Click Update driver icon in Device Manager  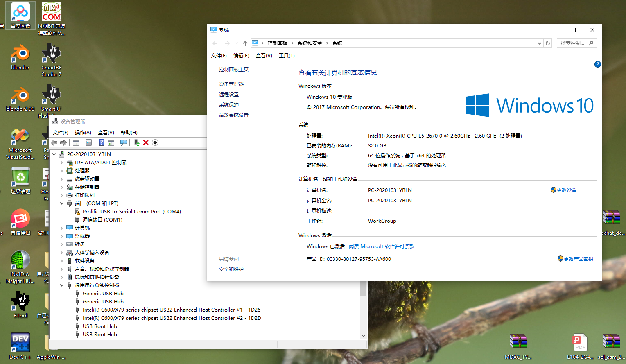pos(136,142)
